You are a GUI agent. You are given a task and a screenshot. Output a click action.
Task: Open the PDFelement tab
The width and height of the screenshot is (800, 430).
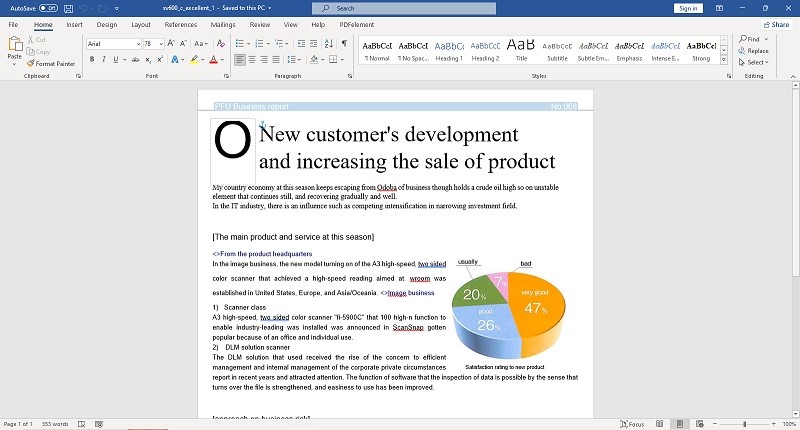pos(357,24)
